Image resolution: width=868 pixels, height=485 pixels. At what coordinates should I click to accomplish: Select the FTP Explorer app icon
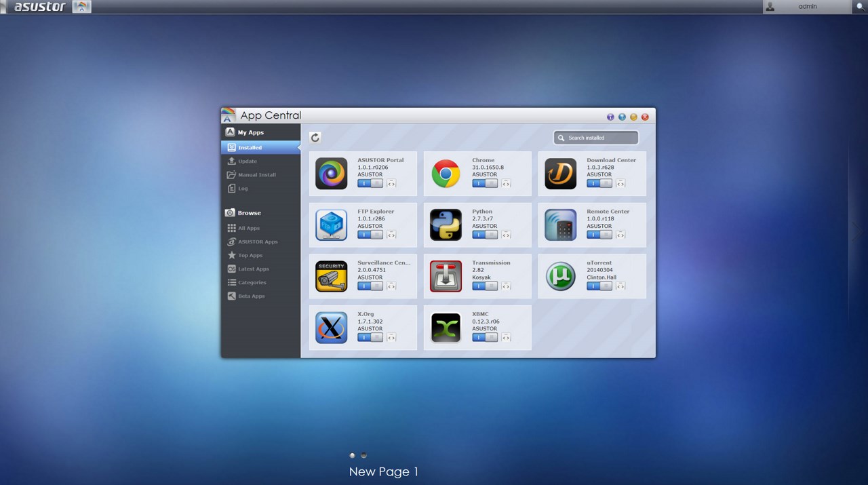(332, 225)
